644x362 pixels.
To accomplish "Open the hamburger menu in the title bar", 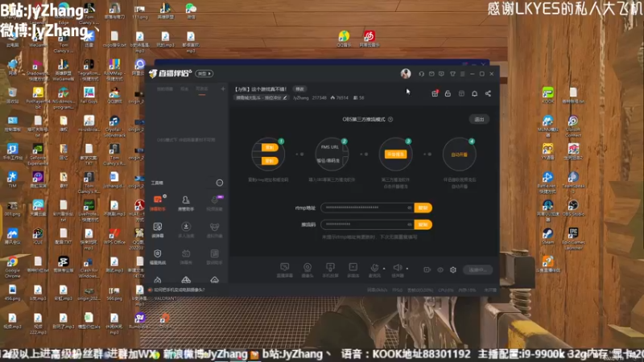I will (x=462, y=74).
